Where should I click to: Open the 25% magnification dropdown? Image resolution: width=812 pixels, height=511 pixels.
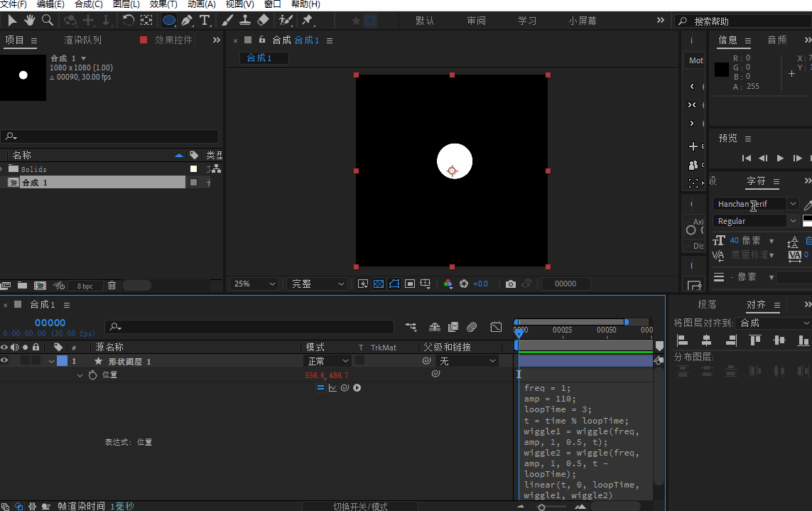point(254,284)
